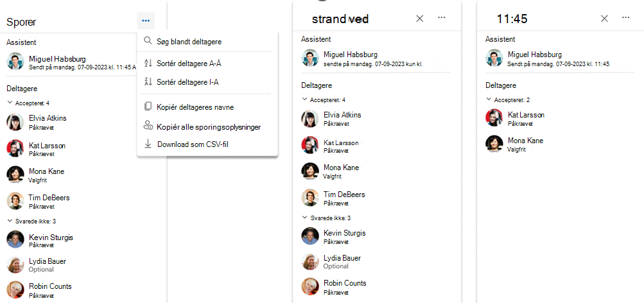Click Miguel Habsburg's avatar in the Sporer panel

click(x=15, y=61)
